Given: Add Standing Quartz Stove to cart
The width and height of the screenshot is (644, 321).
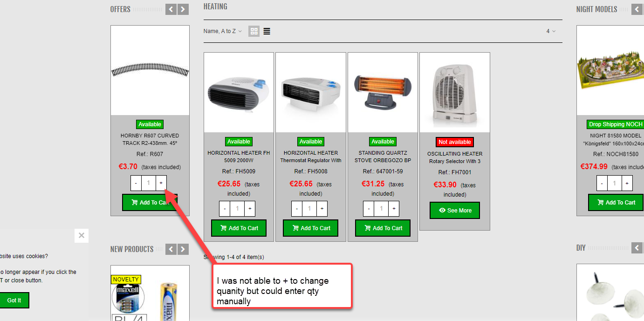Looking at the screenshot, I should coord(383,228).
